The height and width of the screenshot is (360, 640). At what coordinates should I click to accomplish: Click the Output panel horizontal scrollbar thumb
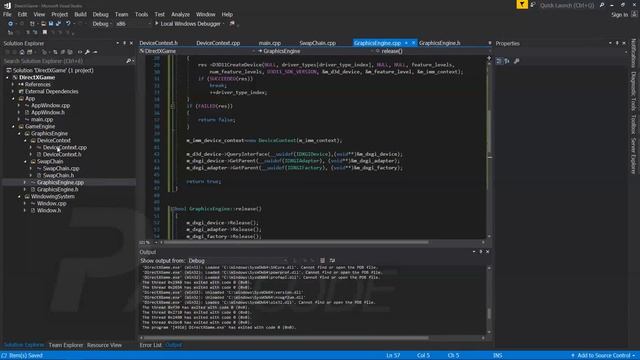coord(287,338)
